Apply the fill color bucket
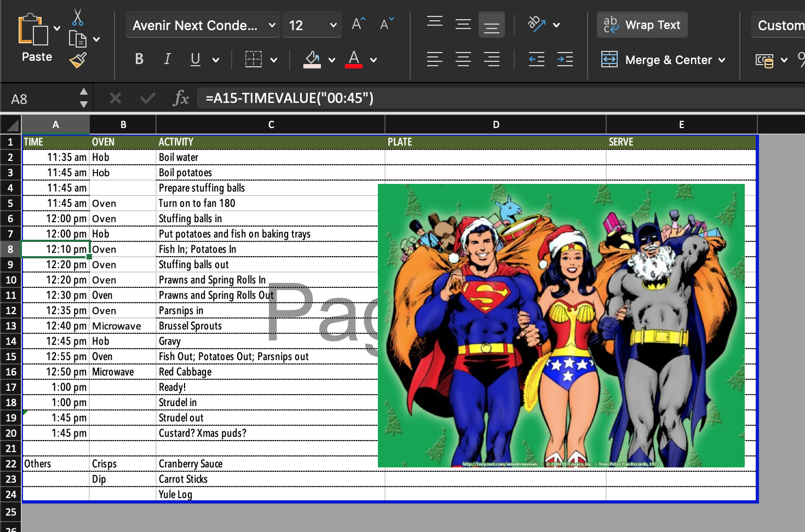The height and width of the screenshot is (532, 805). click(x=312, y=59)
